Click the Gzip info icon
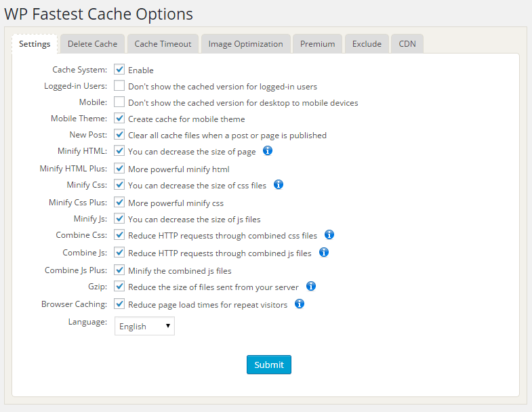This screenshot has width=532, height=412. [311, 286]
